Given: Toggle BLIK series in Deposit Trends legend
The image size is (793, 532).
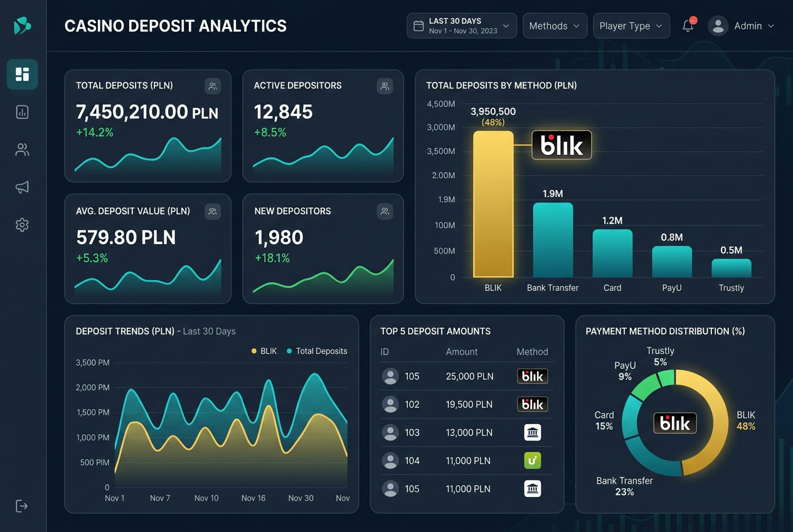Looking at the screenshot, I should coord(264,351).
